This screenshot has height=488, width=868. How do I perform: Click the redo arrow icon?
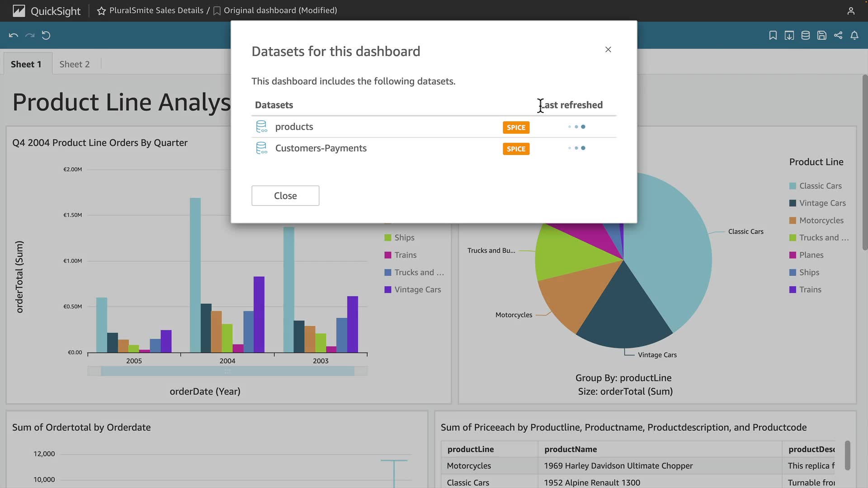pos(30,35)
